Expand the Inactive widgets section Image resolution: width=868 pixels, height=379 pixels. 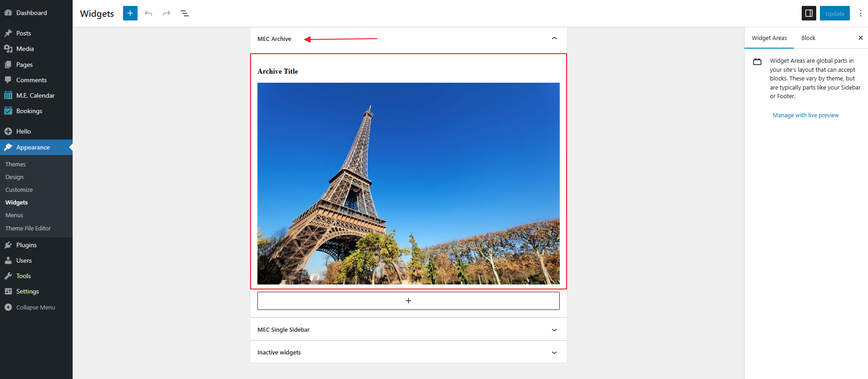click(x=554, y=352)
